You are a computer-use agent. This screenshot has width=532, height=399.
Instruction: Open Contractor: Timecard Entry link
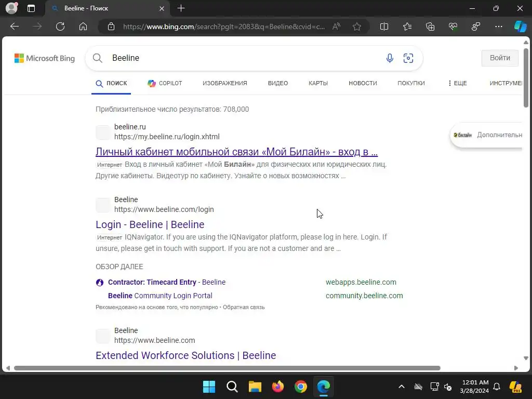(167, 282)
